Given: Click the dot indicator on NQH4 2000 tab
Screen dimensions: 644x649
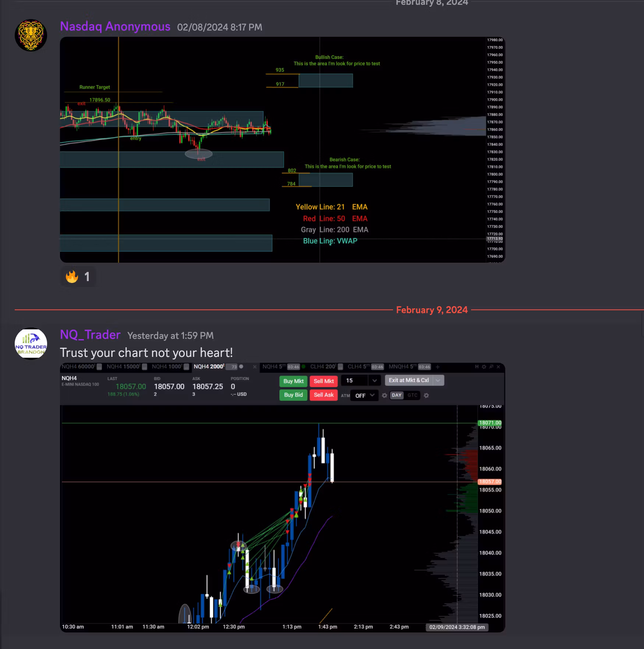Looking at the screenshot, I should (241, 366).
